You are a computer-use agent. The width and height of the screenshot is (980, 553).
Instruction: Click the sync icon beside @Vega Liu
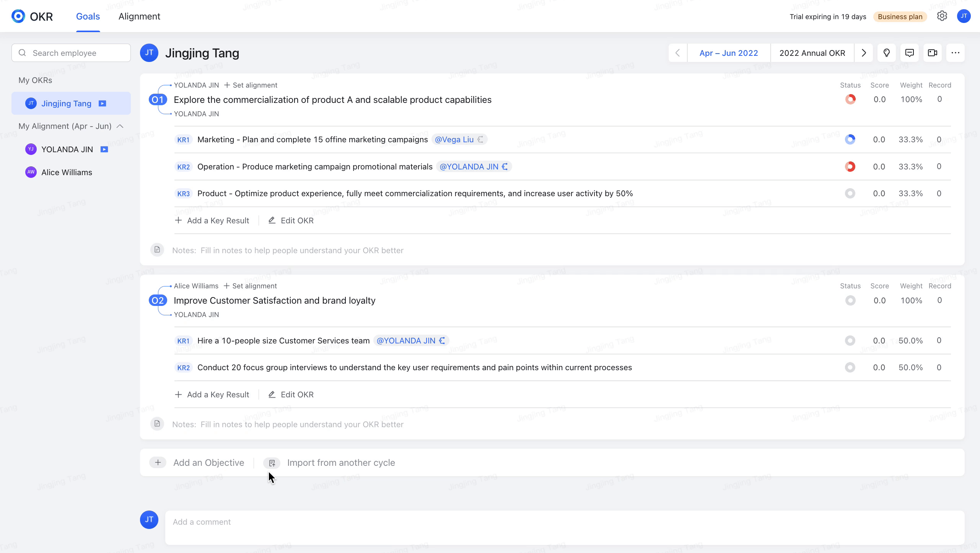pos(480,140)
